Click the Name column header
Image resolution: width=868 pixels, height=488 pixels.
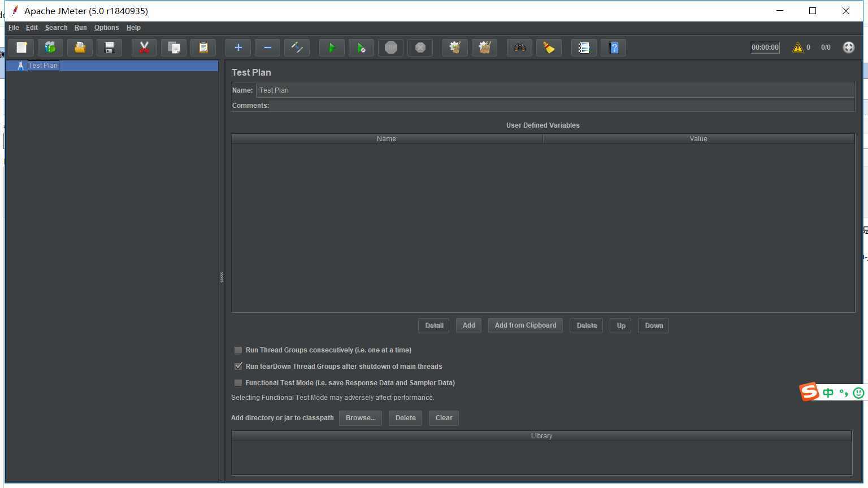(387, 139)
